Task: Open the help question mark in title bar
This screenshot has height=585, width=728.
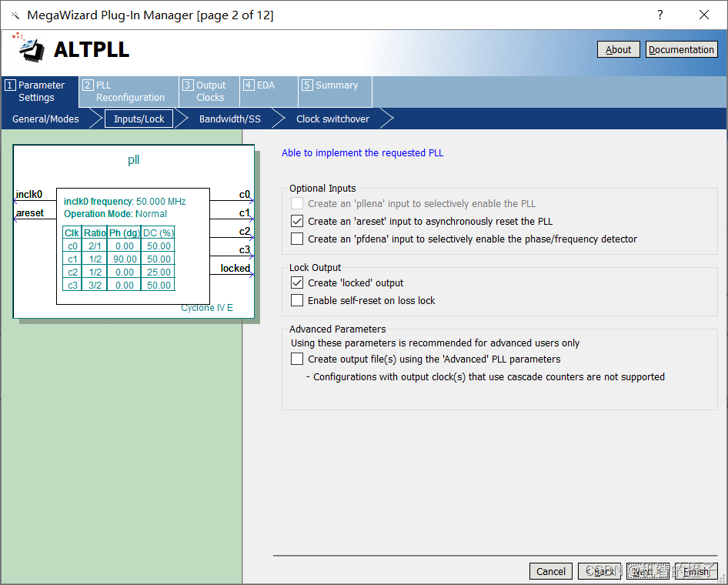Action: [660, 15]
